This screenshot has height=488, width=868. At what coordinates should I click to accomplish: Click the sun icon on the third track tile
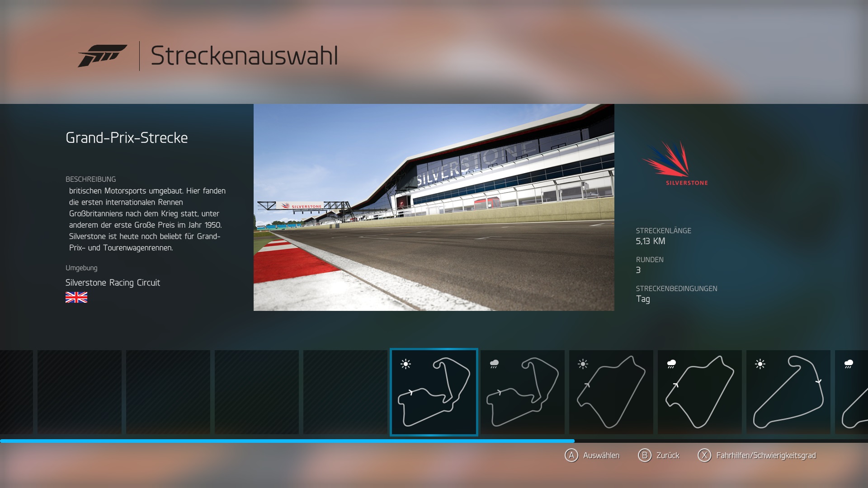point(583,364)
